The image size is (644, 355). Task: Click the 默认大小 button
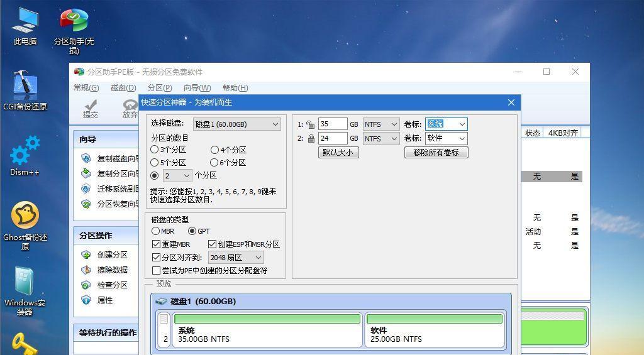point(338,153)
